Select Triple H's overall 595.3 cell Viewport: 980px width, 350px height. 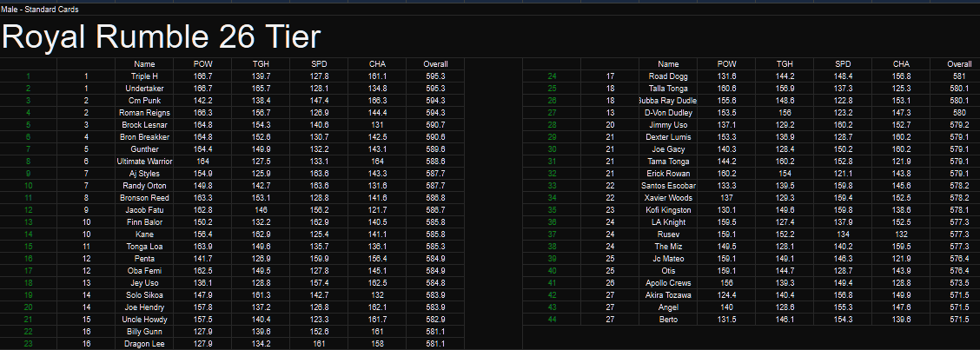[x=435, y=76]
